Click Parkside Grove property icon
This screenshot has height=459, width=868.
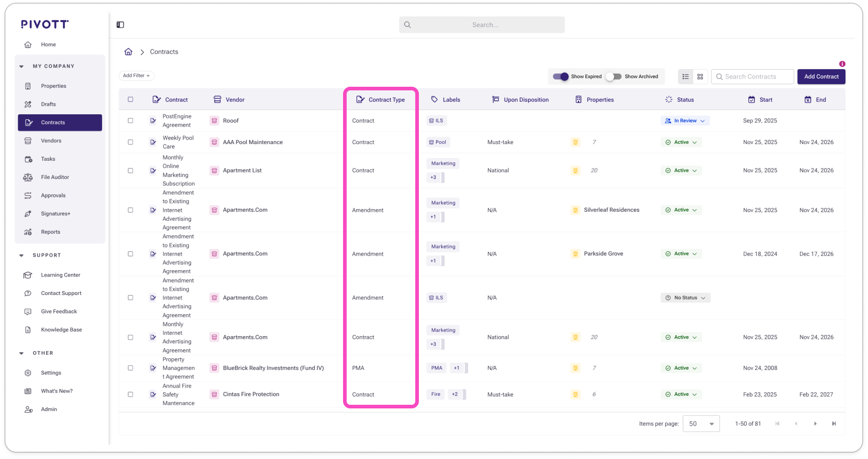pyautogui.click(x=576, y=254)
